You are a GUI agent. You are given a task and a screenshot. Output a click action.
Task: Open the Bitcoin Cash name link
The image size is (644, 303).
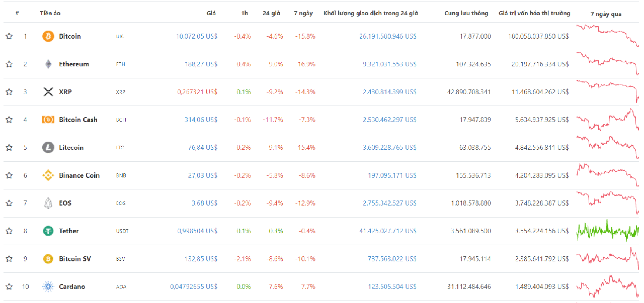pos(78,120)
